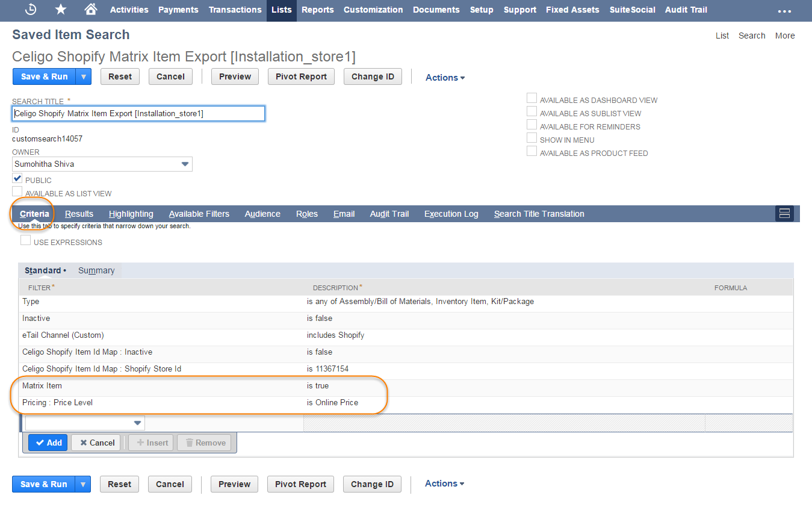Screen dimensions: 812x507
Task: Open the Owner dropdown
Action: 185,164
